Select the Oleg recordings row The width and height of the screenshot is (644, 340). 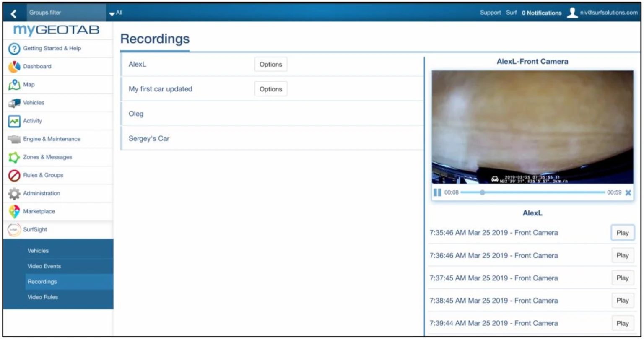[x=272, y=114]
